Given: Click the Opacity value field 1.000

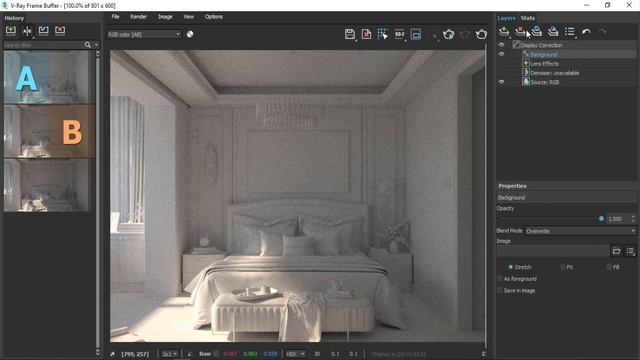Looking at the screenshot, I should [x=618, y=219].
